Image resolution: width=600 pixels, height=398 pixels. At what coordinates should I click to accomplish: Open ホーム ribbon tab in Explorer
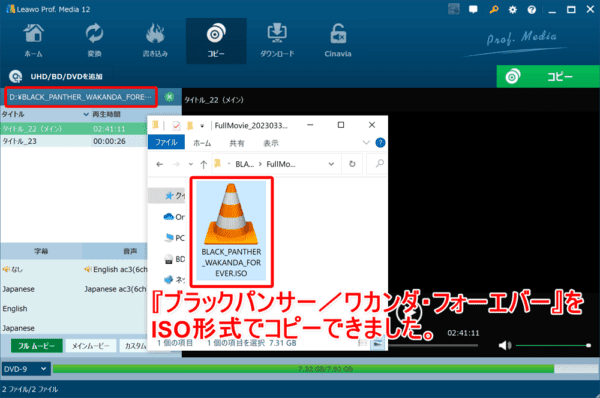click(x=202, y=143)
